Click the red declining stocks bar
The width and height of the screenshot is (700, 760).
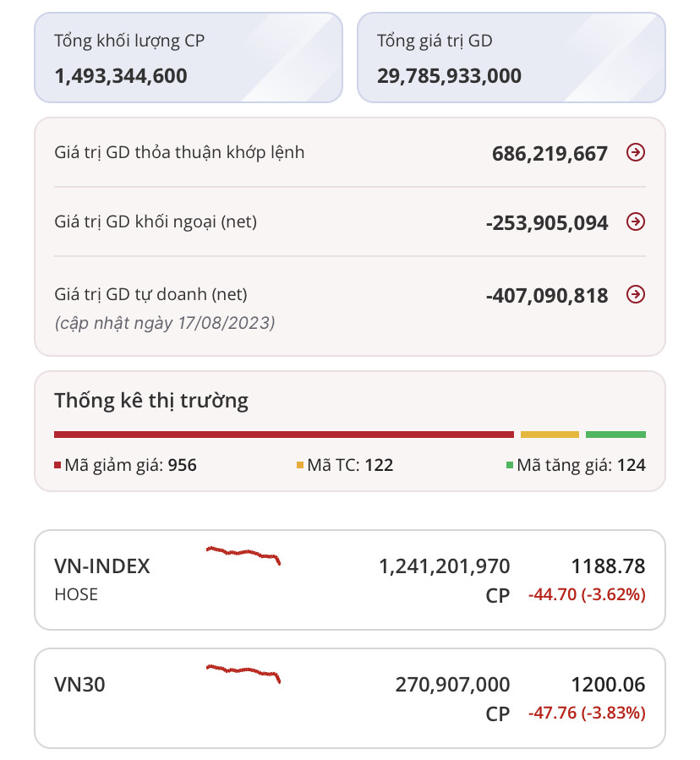[283, 435]
